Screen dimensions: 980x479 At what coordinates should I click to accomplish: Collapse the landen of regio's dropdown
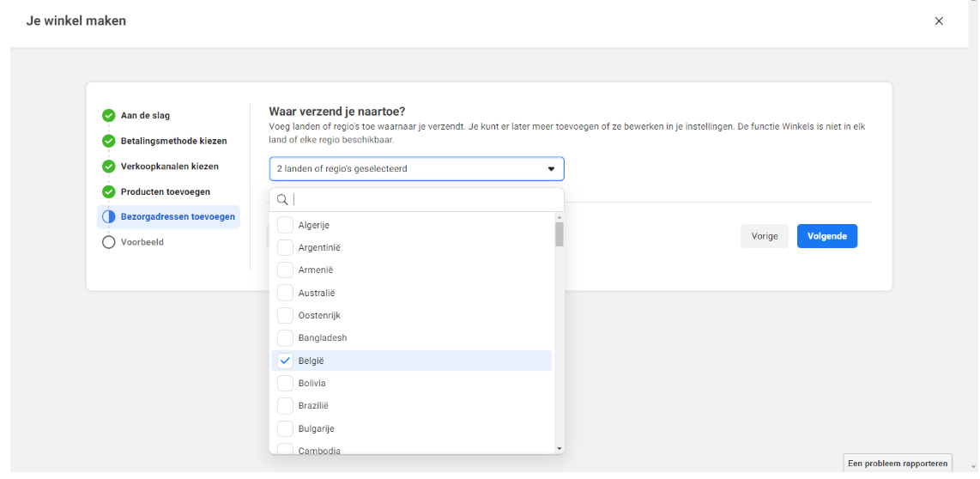(x=551, y=169)
